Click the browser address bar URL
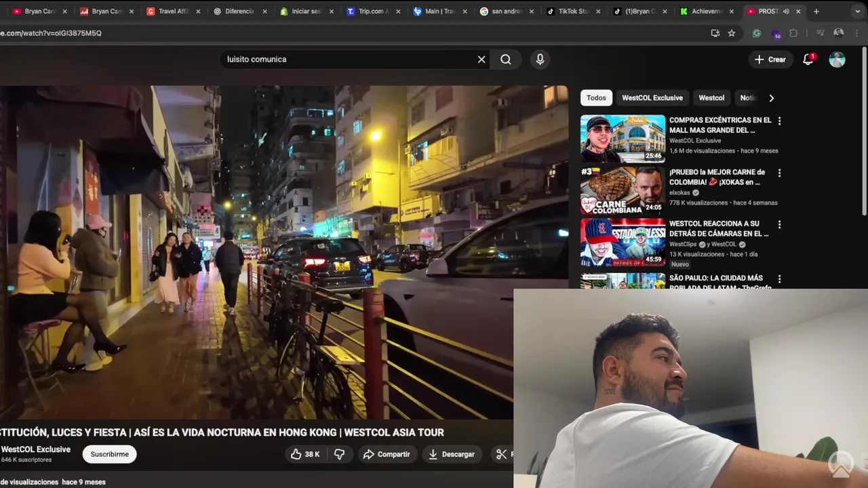Viewport: 868px width, 488px height. [51, 33]
